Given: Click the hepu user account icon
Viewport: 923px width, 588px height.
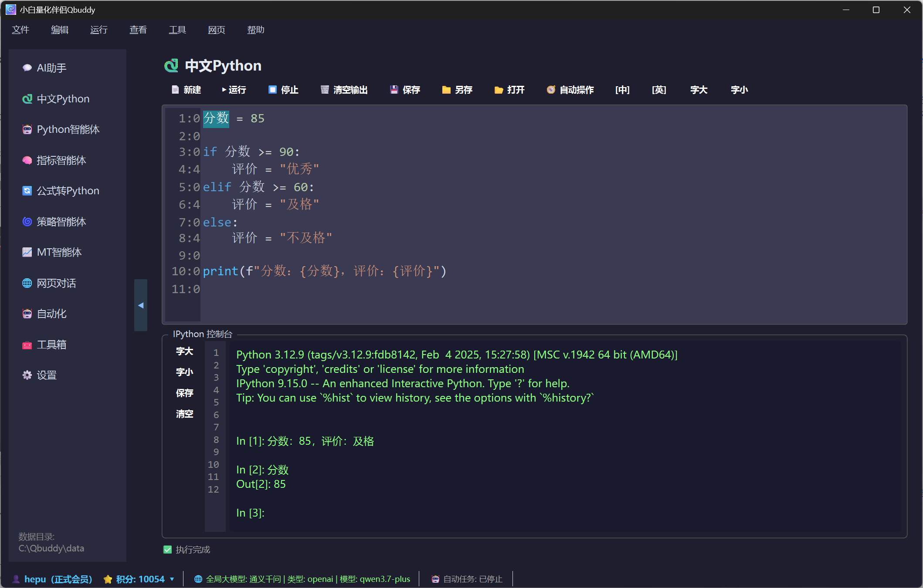Looking at the screenshot, I should click(x=16, y=579).
